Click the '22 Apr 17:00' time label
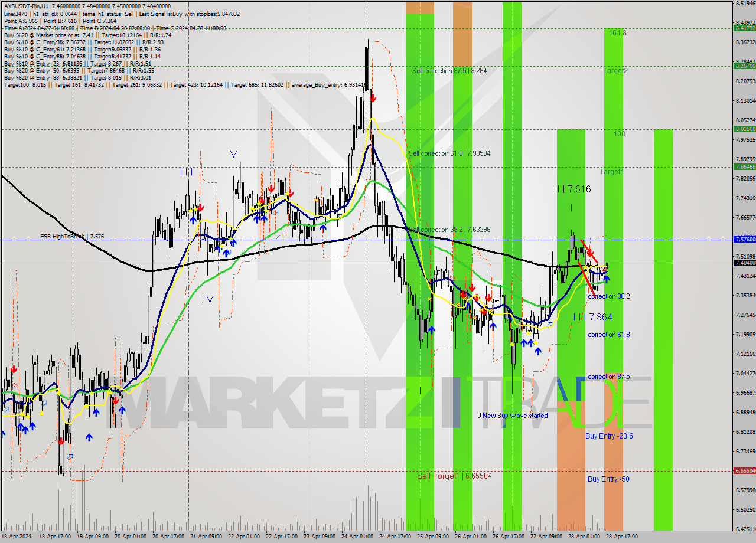Image resolution: width=756 pixels, height=543 pixels. coord(282,537)
